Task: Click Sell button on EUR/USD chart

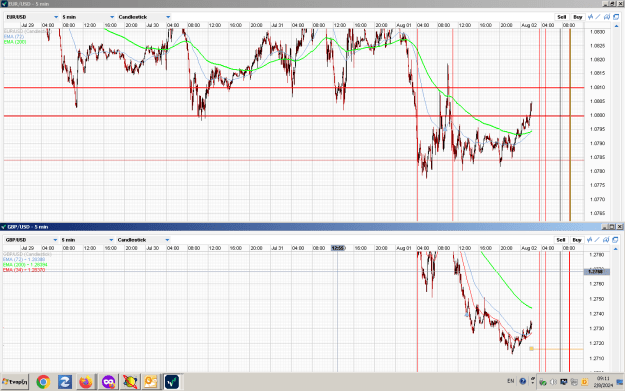Action: click(x=562, y=17)
